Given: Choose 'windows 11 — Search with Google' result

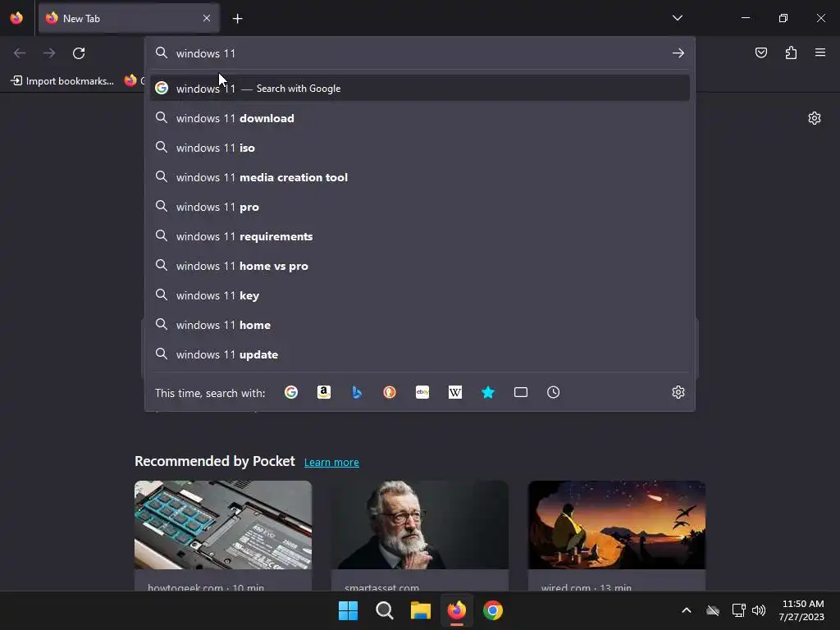Looking at the screenshot, I should (420, 89).
